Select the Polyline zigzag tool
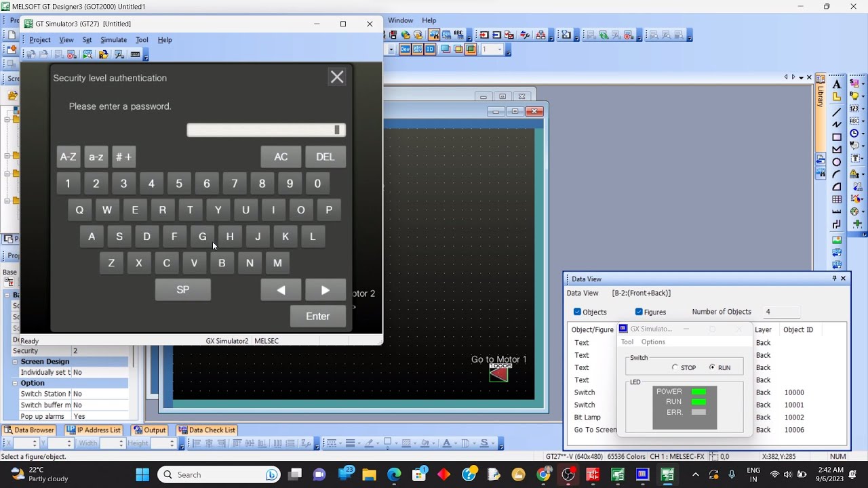This screenshot has height=488, width=868. (837, 124)
